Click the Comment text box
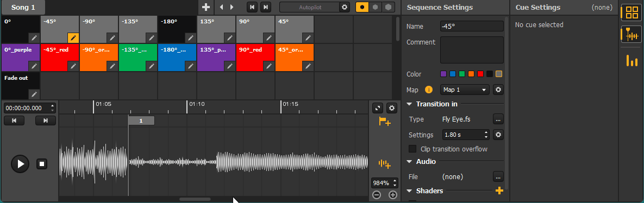This screenshot has height=203, width=644. point(472,50)
